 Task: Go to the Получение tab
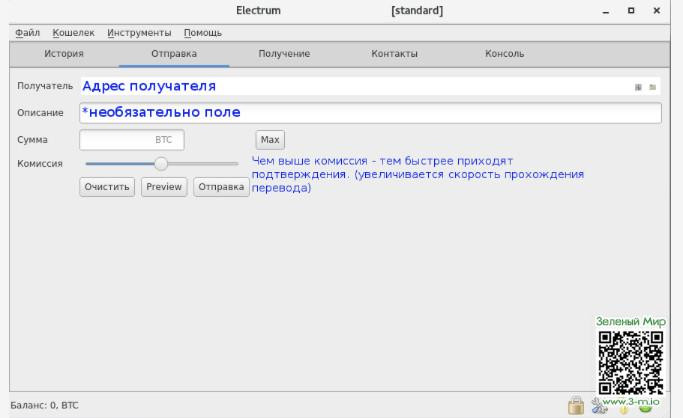(x=284, y=53)
